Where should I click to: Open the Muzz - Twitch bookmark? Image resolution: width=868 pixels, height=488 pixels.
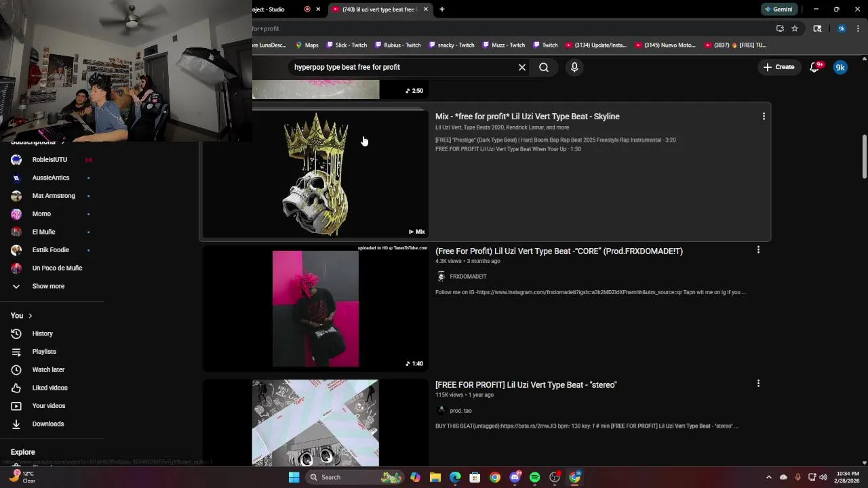point(504,45)
